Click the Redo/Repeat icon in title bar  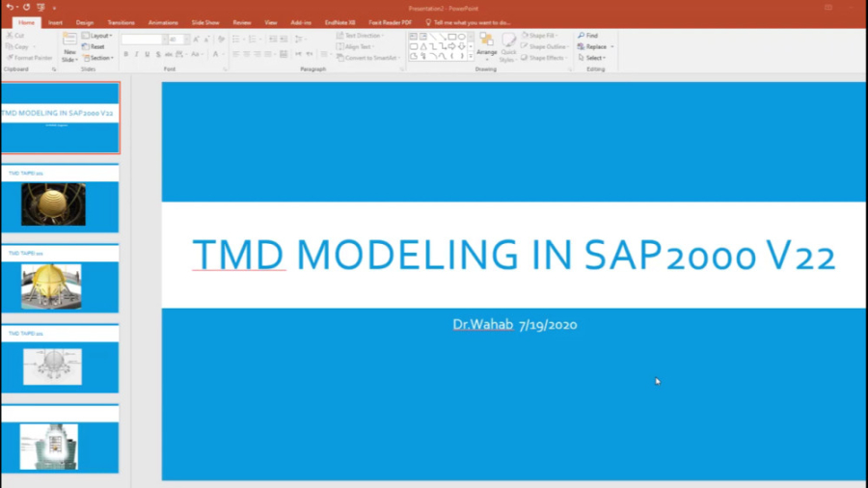(x=27, y=7)
